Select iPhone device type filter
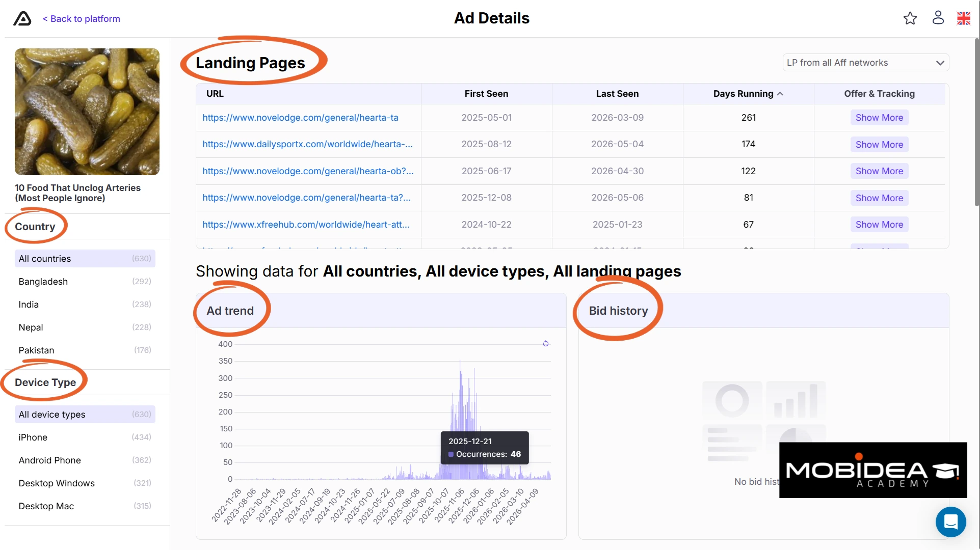Image resolution: width=980 pixels, height=550 pixels. 85,437
